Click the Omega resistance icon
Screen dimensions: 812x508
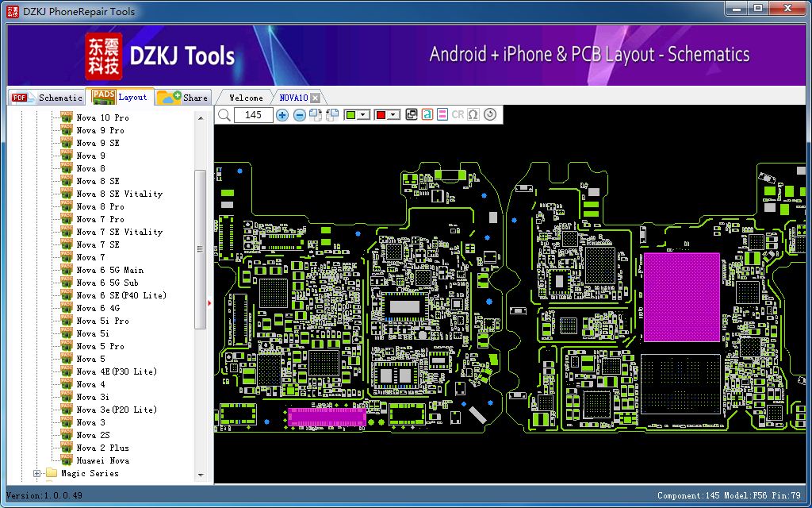tap(473, 114)
